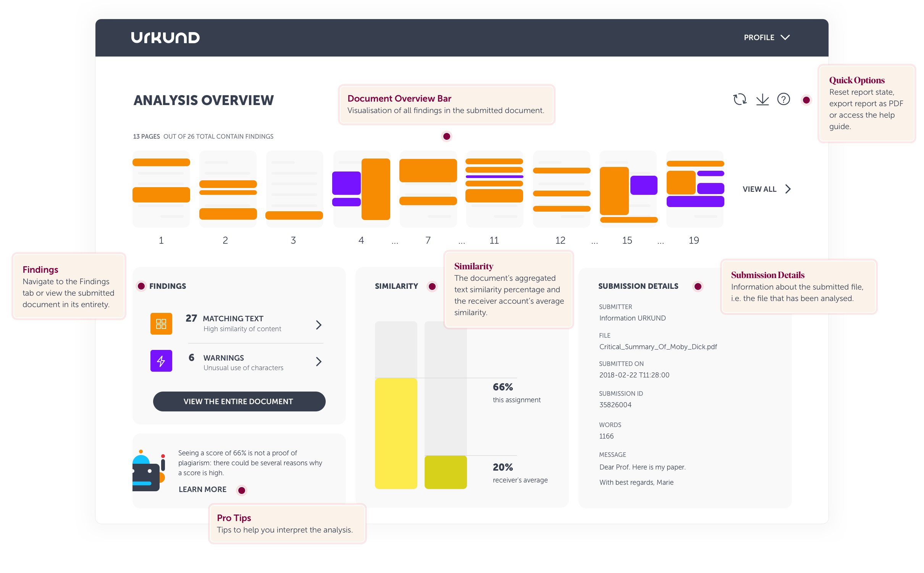Click the Learn More link
924x573 pixels.
pyautogui.click(x=202, y=489)
